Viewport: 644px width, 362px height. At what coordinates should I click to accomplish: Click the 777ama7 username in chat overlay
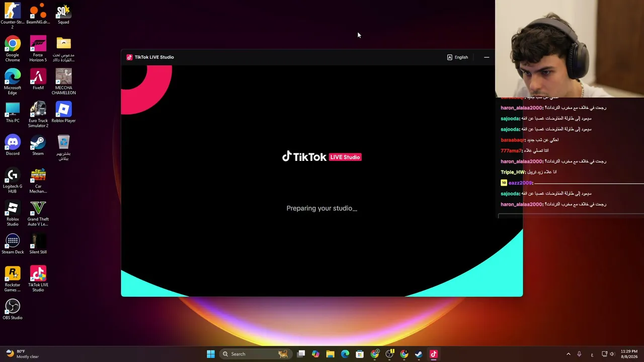point(511,151)
